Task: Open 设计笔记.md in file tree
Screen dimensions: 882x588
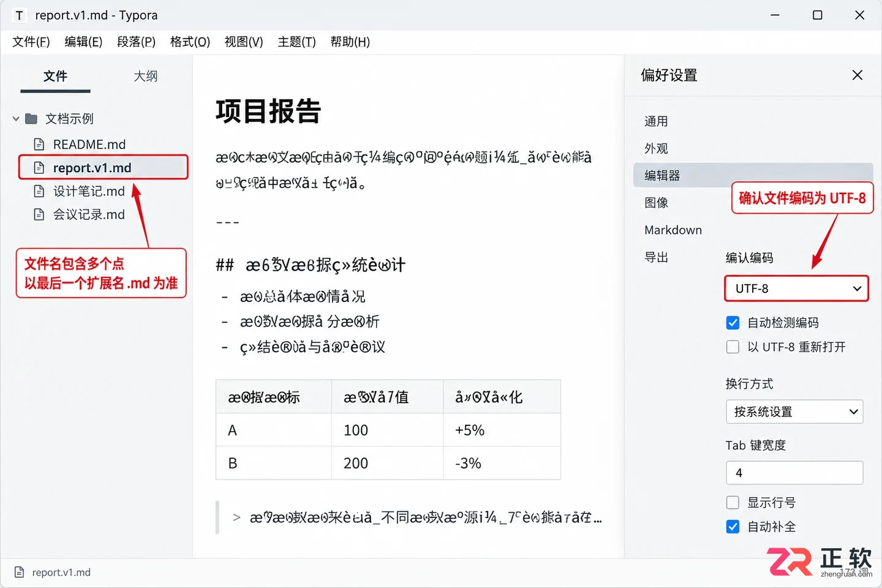Action: click(x=89, y=191)
